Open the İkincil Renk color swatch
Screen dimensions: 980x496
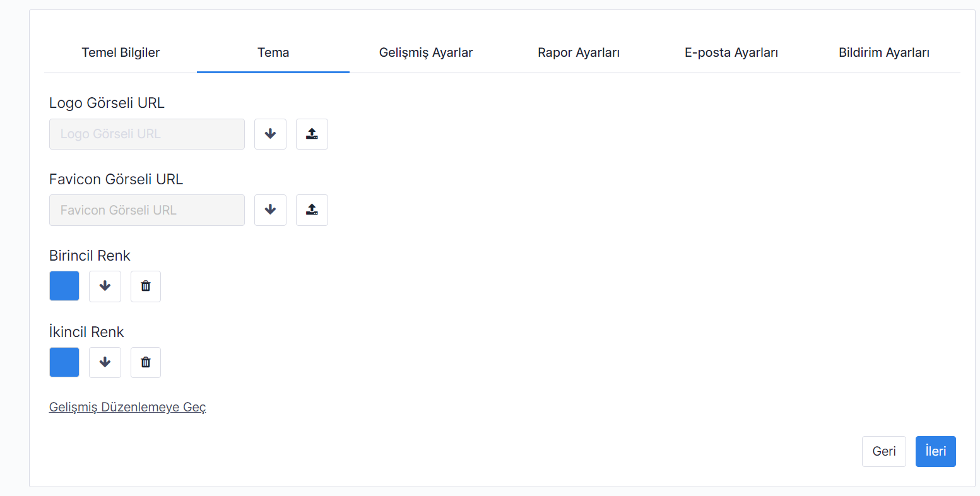pyautogui.click(x=64, y=362)
